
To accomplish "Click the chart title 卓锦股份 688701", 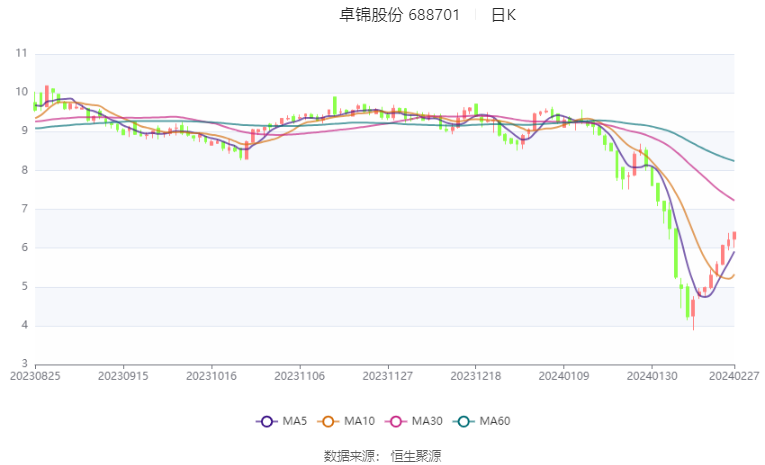I will point(400,15).
